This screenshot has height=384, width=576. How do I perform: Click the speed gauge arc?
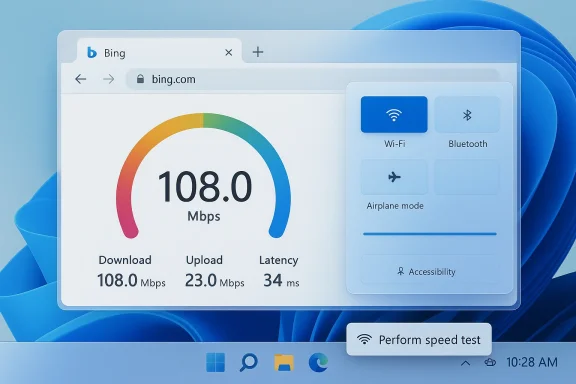pos(203,121)
